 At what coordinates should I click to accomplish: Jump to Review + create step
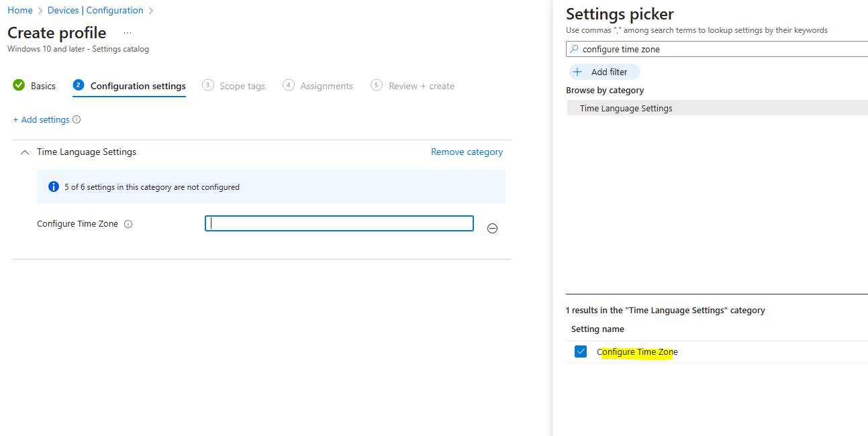point(413,86)
